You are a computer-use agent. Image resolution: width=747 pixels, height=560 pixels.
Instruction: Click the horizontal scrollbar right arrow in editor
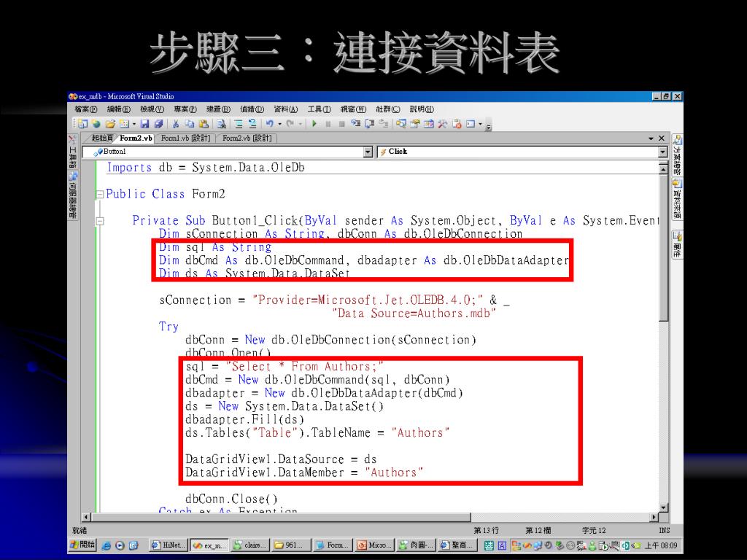[x=654, y=517]
